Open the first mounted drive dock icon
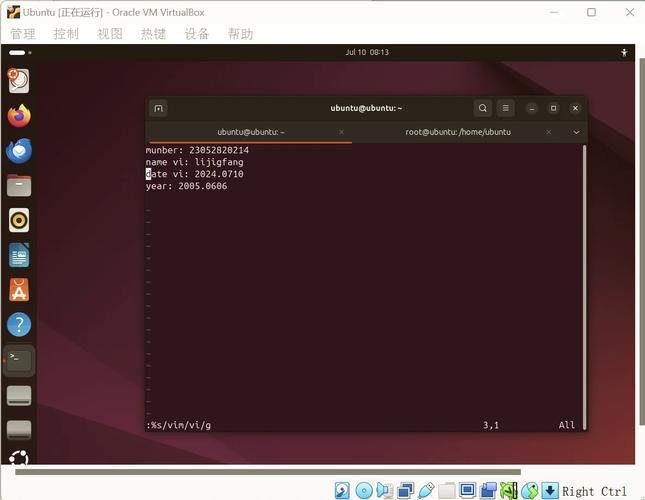The height and width of the screenshot is (500, 645). pyautogui.click(x=19, y=396)
